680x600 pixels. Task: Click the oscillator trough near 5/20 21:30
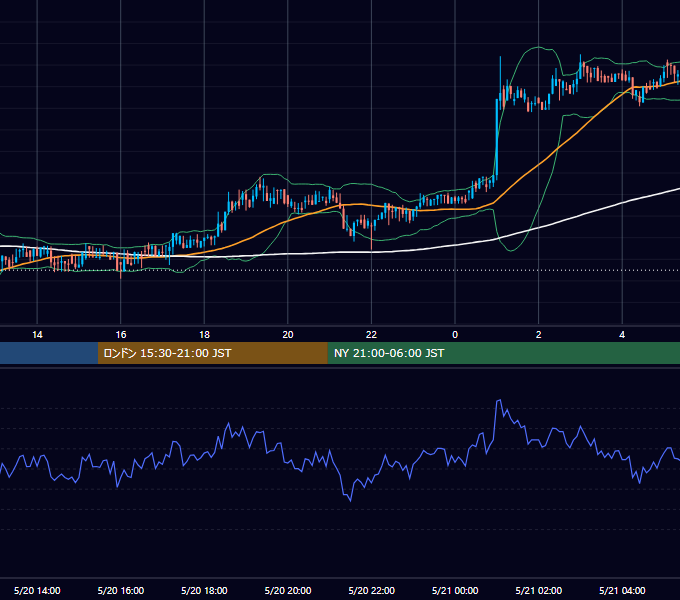(x=350, y=499)
